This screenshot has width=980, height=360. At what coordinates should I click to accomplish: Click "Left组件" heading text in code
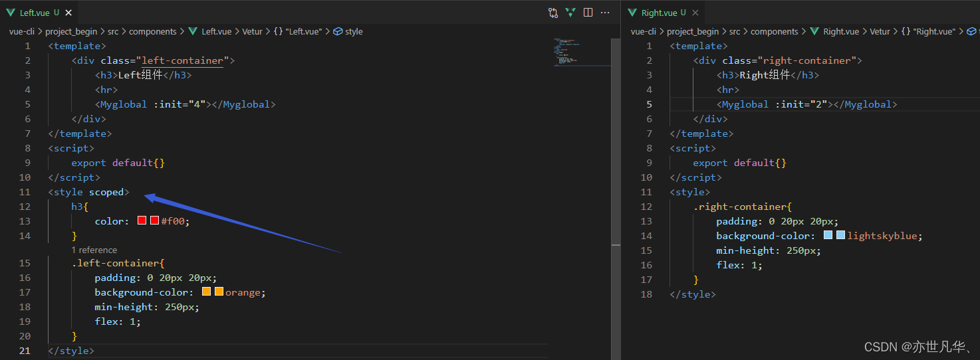(x=140, y=75)
